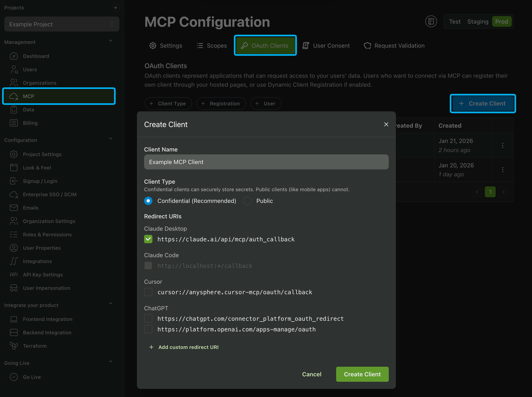The width and height of the screenshot is (532, 397).
Task: Switch to the Staging environment tab
Action: pyautogui.click(x=478, y=22)
